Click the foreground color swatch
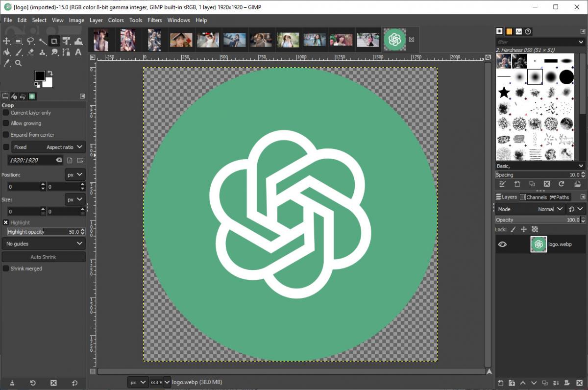The image size is (588, 390). (40, 76)
